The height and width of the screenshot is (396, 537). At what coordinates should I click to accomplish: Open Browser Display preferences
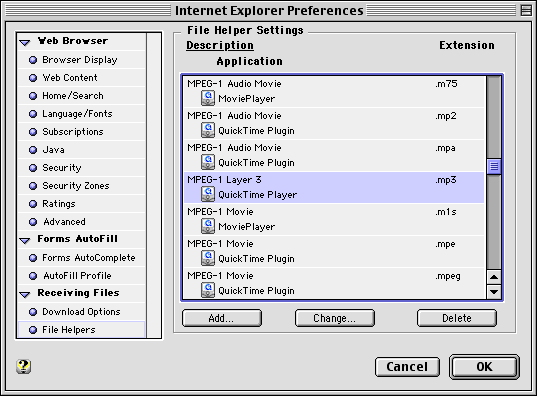pos(82,60)
